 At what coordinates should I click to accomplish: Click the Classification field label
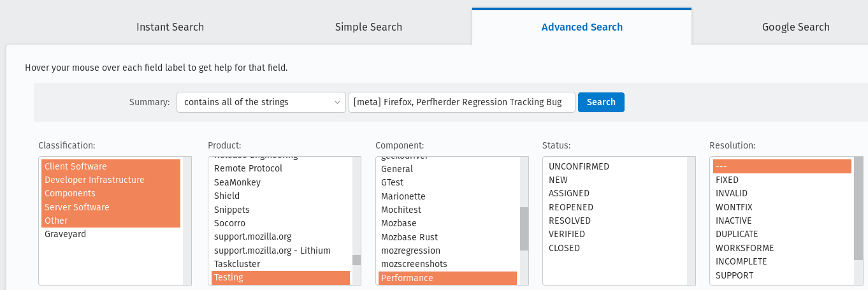click(x=66, y=145)
